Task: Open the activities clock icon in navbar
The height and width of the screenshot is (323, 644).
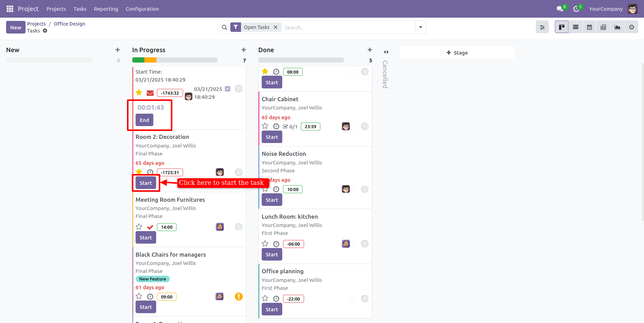Action: (x=576, y=9)
